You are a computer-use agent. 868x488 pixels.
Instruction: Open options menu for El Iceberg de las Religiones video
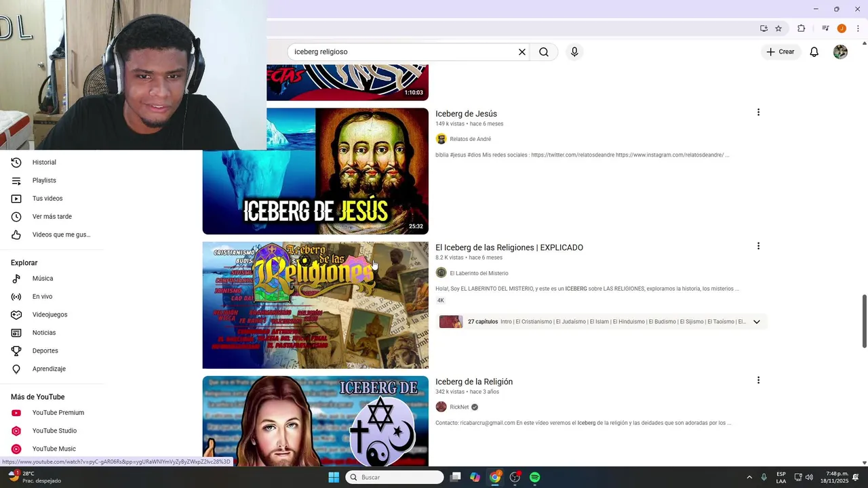(758, 246)
